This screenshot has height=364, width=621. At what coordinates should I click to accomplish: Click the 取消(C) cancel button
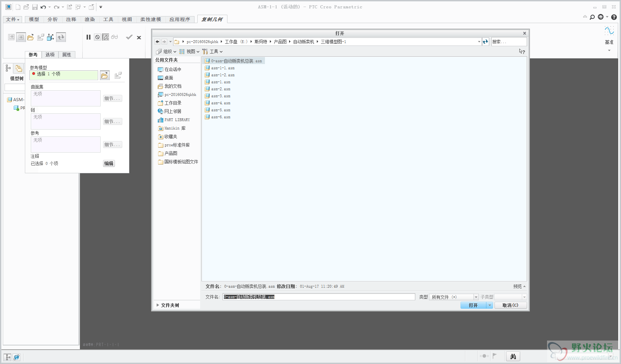coord(510,306)
